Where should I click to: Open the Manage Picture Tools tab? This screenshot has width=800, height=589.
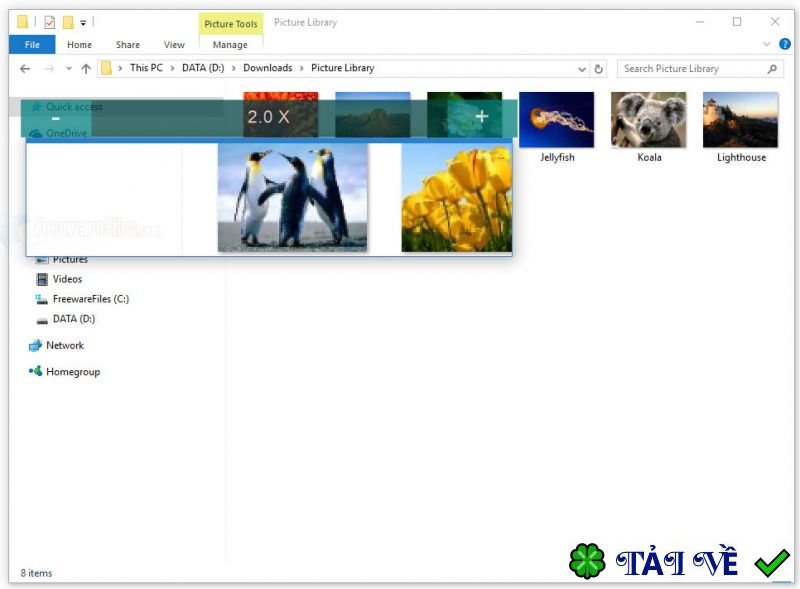click(230, 45)
